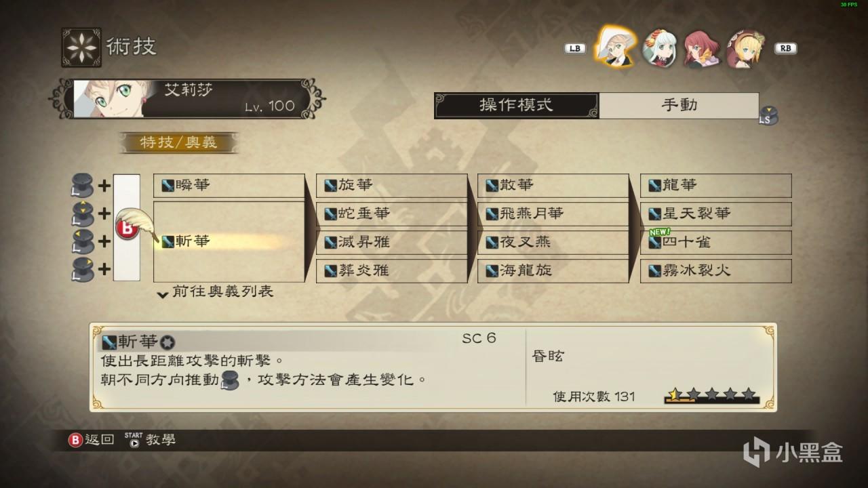
Task: Select the 瞬華 arte entry
Action: [x=229, y=186]
